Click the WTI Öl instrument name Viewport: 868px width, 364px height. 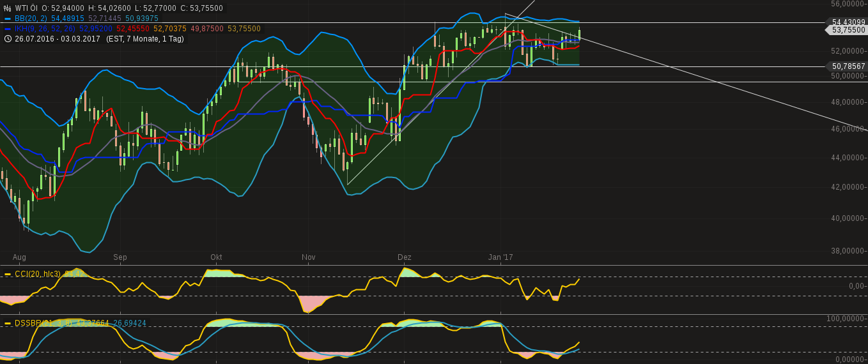[27, 8]
